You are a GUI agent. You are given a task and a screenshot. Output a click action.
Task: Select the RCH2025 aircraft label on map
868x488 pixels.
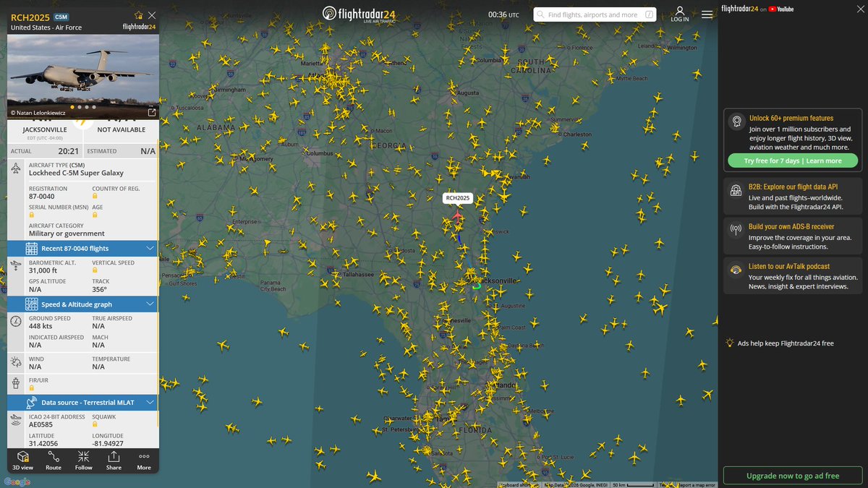[x=457, y=198]
